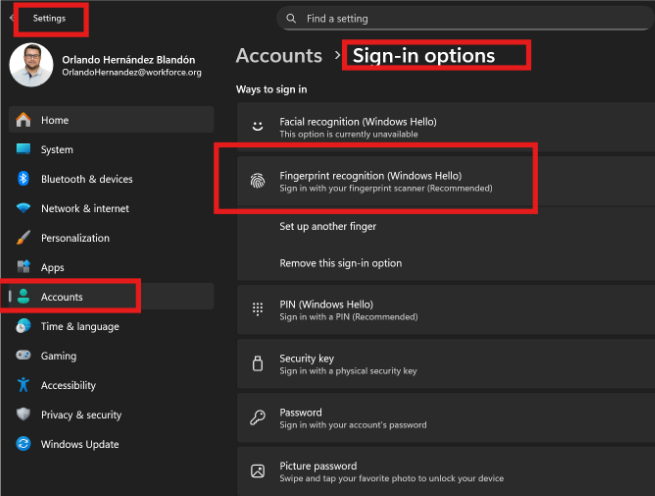Click the fingerprint icon for Windows Hello
The height and width of the screenshot is (496, 655).
point(257,182)
